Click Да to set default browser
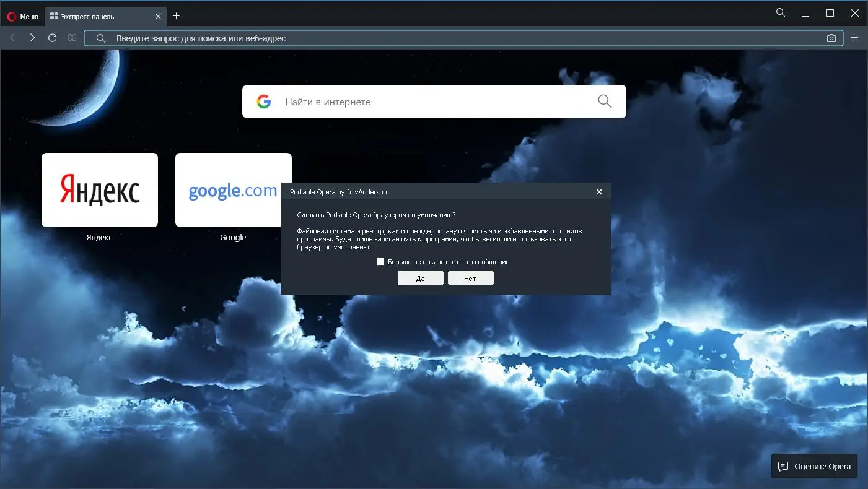The image size is (868, 489). (x=421, y=279)
